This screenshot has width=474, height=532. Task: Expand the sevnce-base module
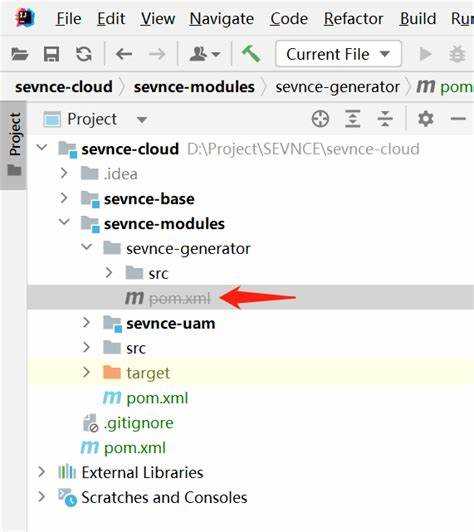(64, 198)
